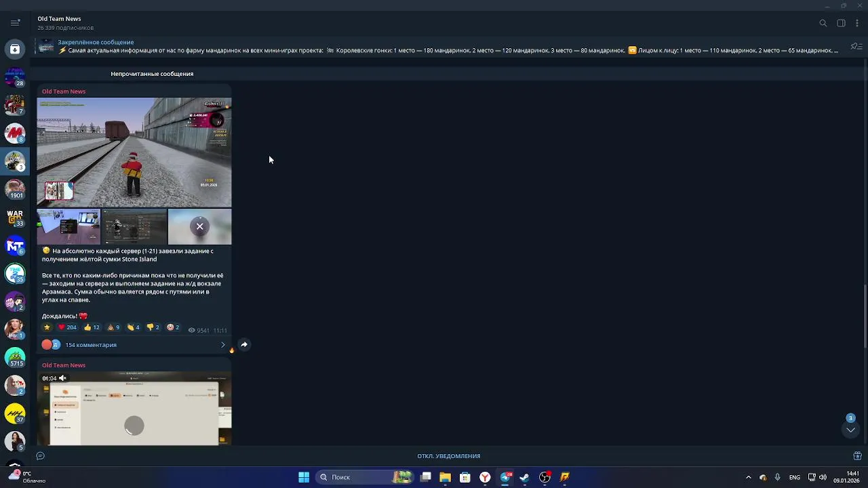Toggle the poop reaction with 9
Image resolution: width=868 pixels, height=488 pixels.
(113, 327)
